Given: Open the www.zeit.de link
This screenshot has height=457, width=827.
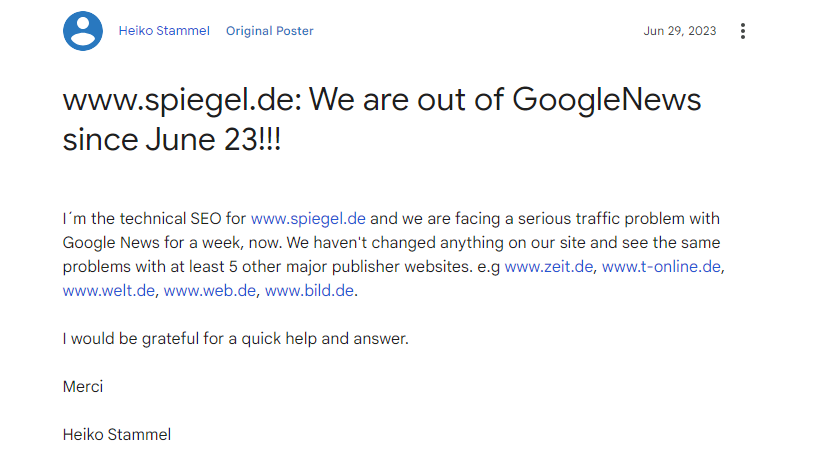Looking at the screenshot, I should [x=549, y=266].
